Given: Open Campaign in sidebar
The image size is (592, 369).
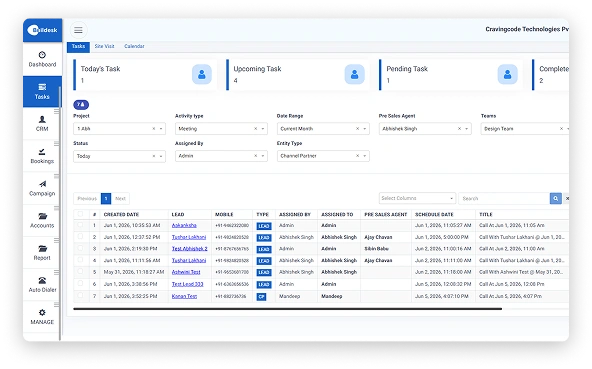Looking at the screenshot, I should (42, 188).
